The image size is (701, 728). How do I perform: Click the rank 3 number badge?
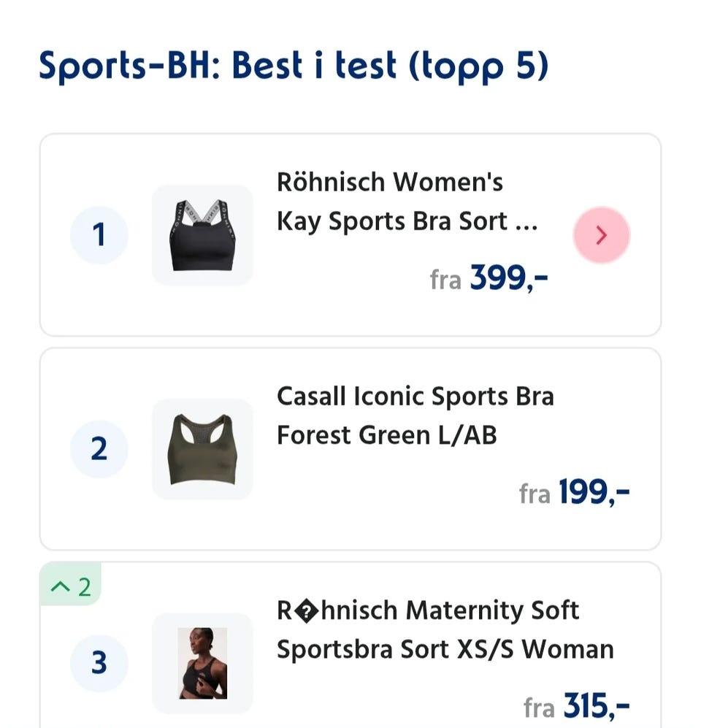click(x=99, y=663)
